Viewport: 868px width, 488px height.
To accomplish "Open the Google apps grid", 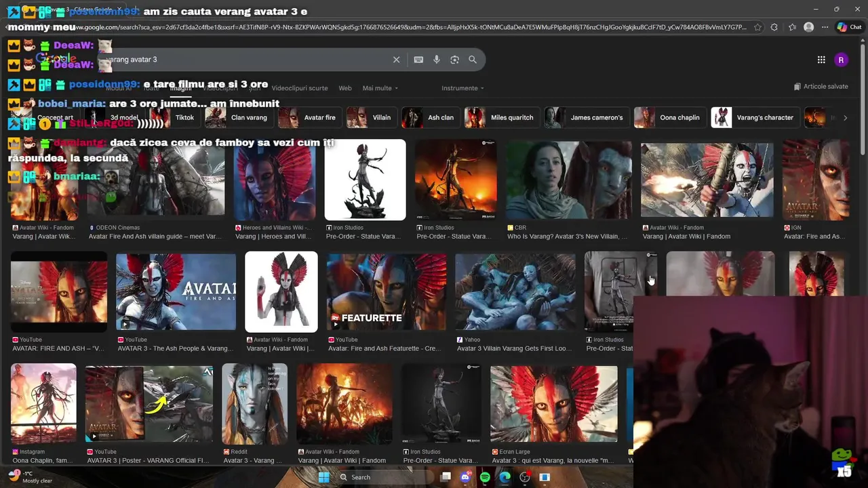I will click(x=821, y=60).
